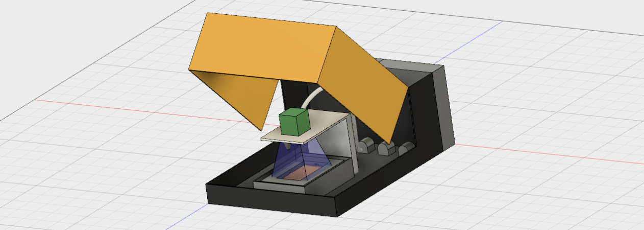Select the rightmost gray cylinder knob
The width and height of the screenshot is (644, 230).
pyautogui.click(x=406, y=148)
